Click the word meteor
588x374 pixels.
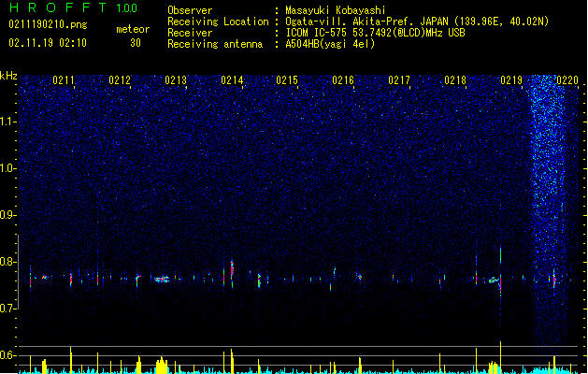click(x=133, y=29)
